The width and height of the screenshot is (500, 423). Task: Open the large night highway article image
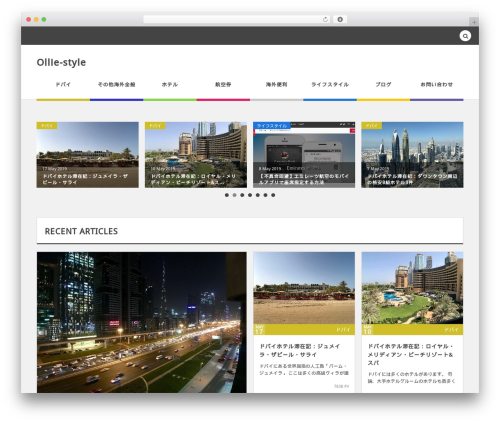(142, 322)
